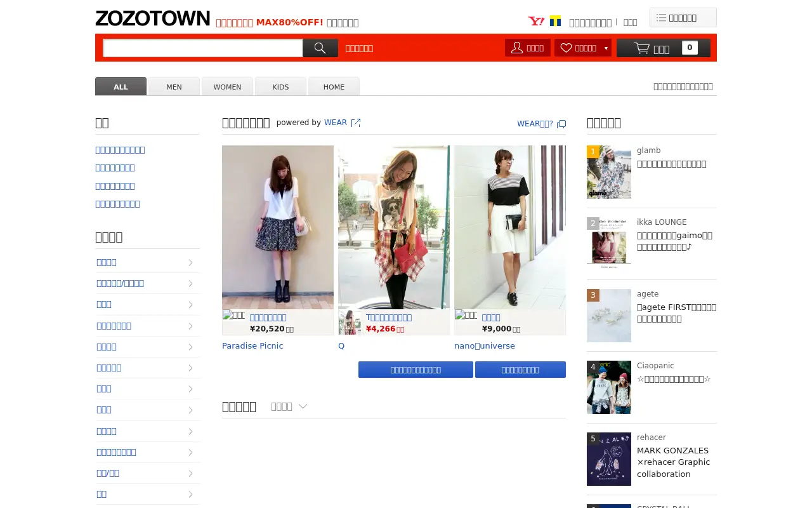Select the WOMEN tab
The height and width of the screenshot is (508, 812).
coord(227,86)
